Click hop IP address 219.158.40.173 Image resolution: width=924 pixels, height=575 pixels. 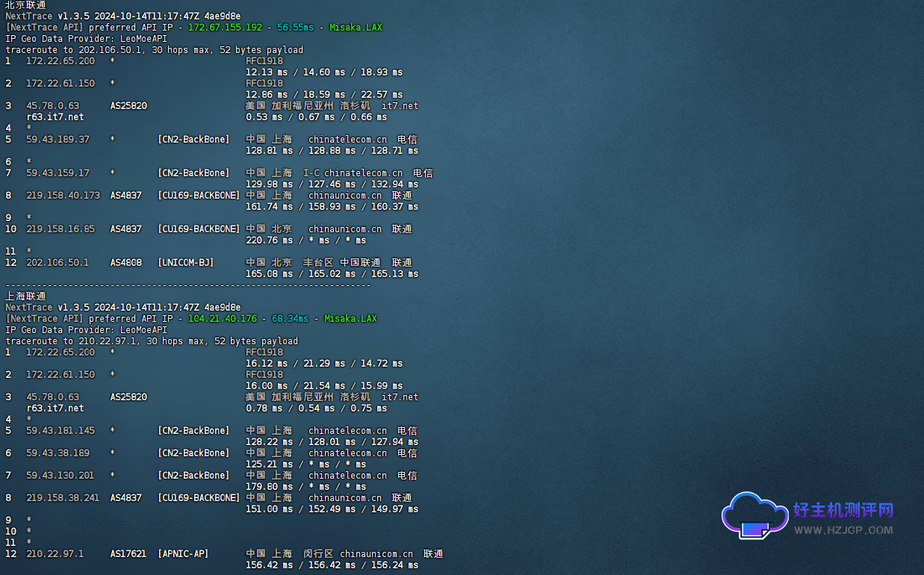point(63,196)
